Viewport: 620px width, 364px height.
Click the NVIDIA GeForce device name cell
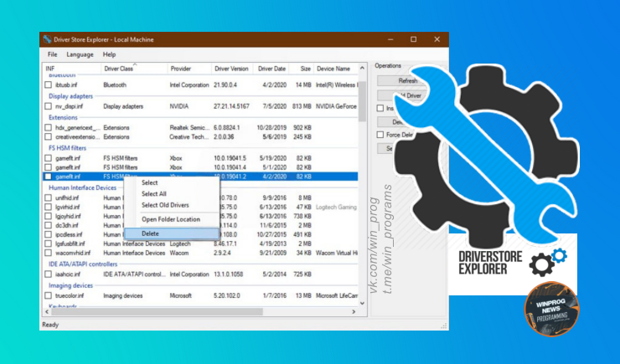[x=336, y=106]
